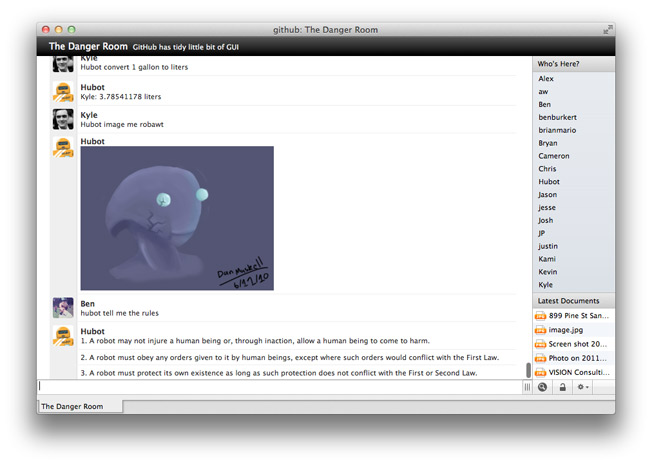Click Kyle's avatar beside the gallon message
652x465 pixels.
[x=63, y=64]
